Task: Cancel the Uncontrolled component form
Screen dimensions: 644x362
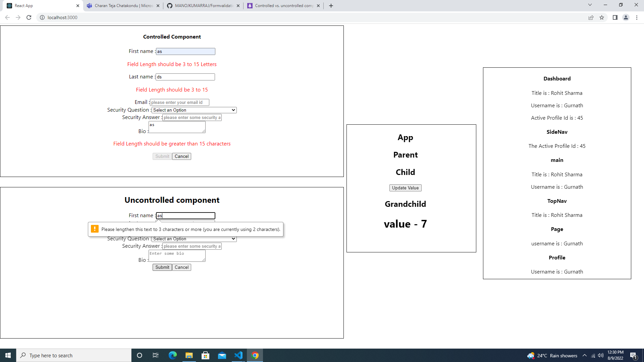Action: 181,267
